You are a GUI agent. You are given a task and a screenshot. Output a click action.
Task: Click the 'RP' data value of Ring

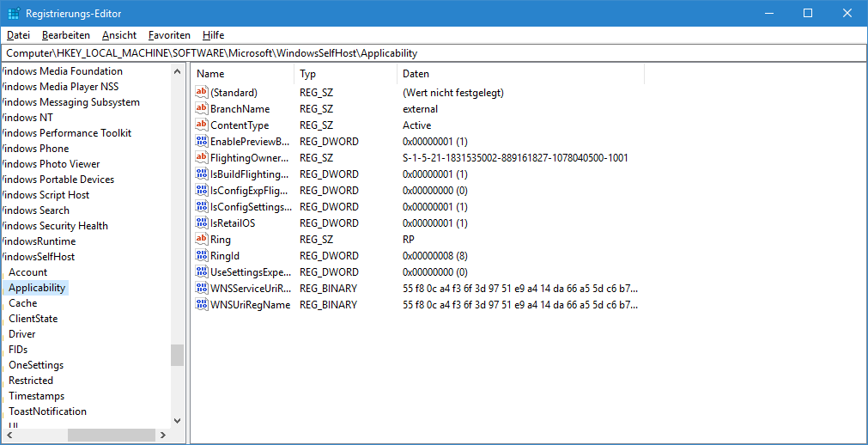pos(409,240)
